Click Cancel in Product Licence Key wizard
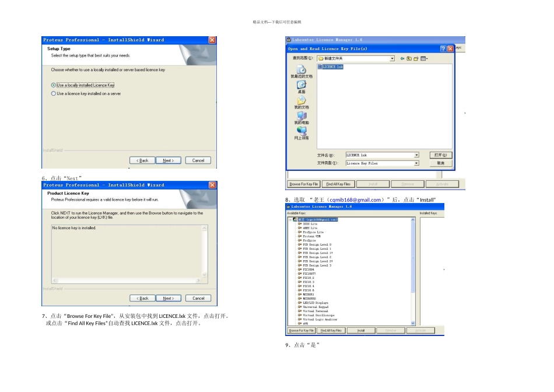The height and width of the screenshot is (392, 554). pos(198,298)
